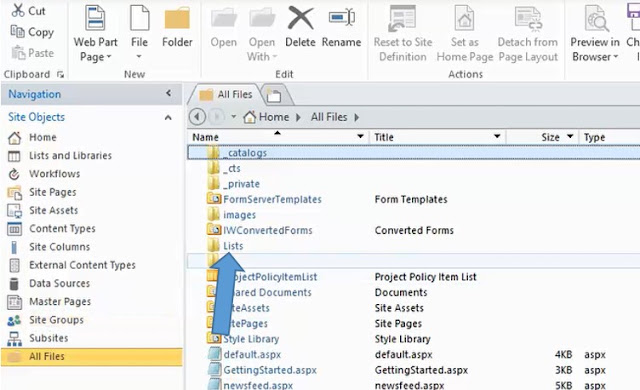Open the IWConvertedForms library
The image size is (640, 390).
click(268, 230)
